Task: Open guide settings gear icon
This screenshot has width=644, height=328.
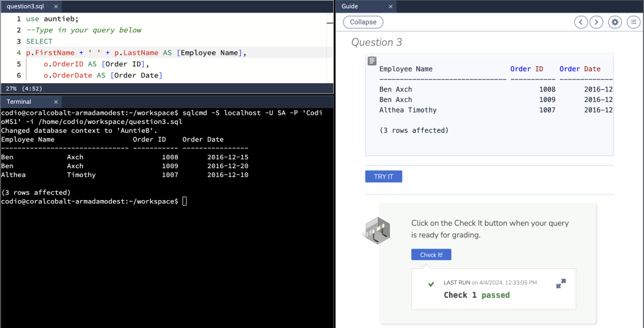Action: click(x=615, y=22)
